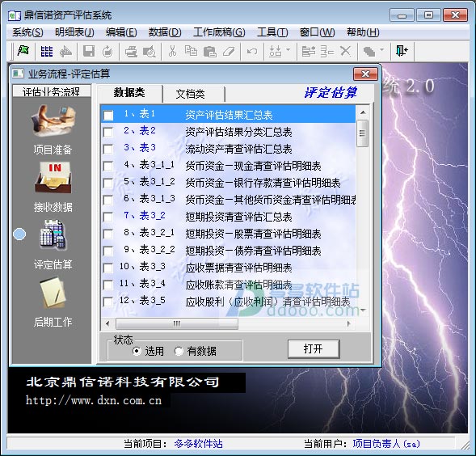The width and height of the screenshot is (476, 456).
Task: Open the 编辑(E) menu
Action: point(121,32)
